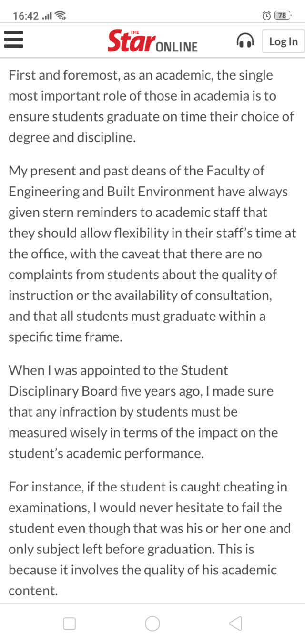Click the line starting "For instance"
Screen dimensions: 305x644
(148, 487)
